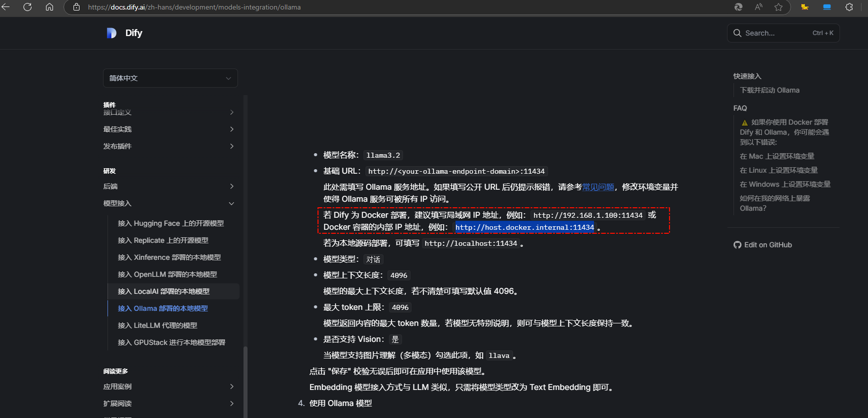Follow the 常见问题 hyperlink

click(x=598, y=187)
